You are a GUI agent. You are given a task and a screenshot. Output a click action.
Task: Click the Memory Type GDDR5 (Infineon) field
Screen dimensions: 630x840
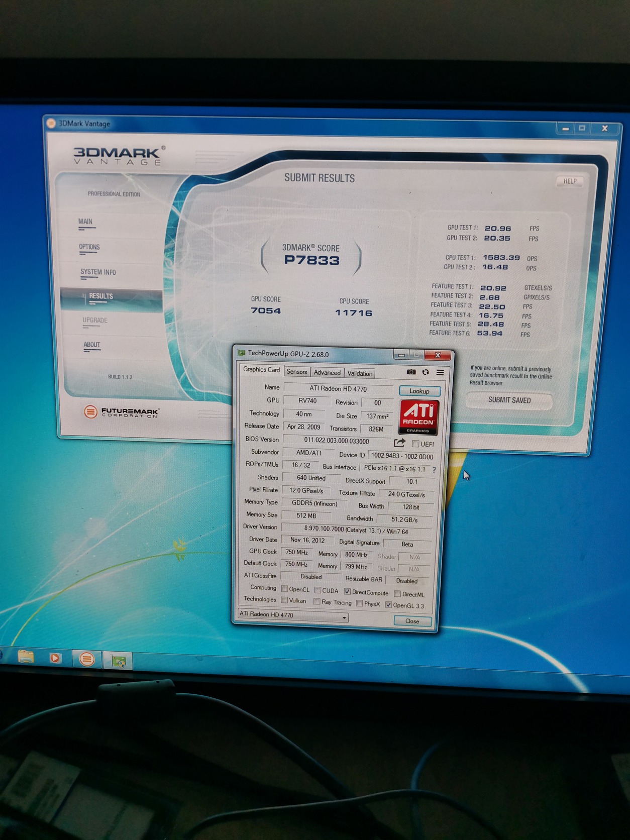click(x=314, y=503)
